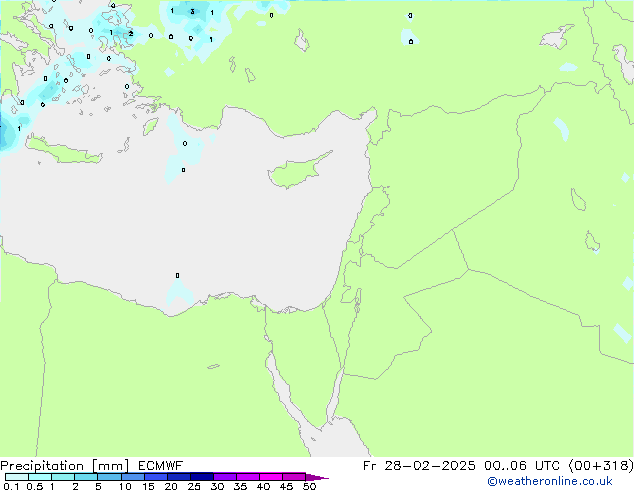Click the legend label "20"
Screen dimensions: 634x490
click(x=171, y=486)
